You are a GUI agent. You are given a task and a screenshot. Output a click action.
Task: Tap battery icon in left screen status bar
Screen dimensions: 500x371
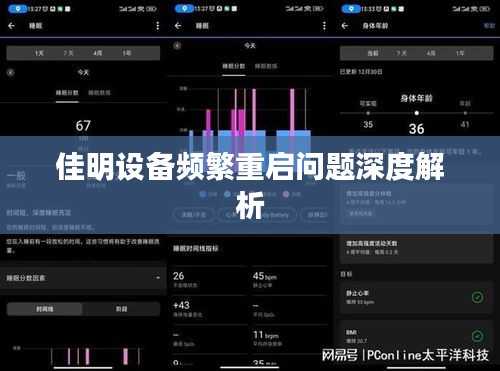[x=151, y=9]
